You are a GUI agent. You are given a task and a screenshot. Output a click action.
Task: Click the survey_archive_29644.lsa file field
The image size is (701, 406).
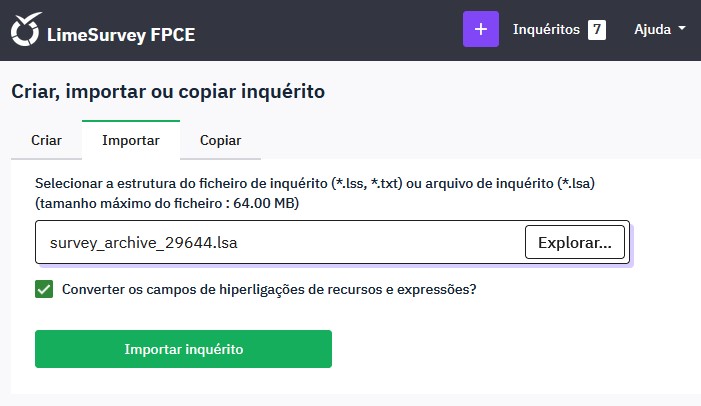point(280,242)
